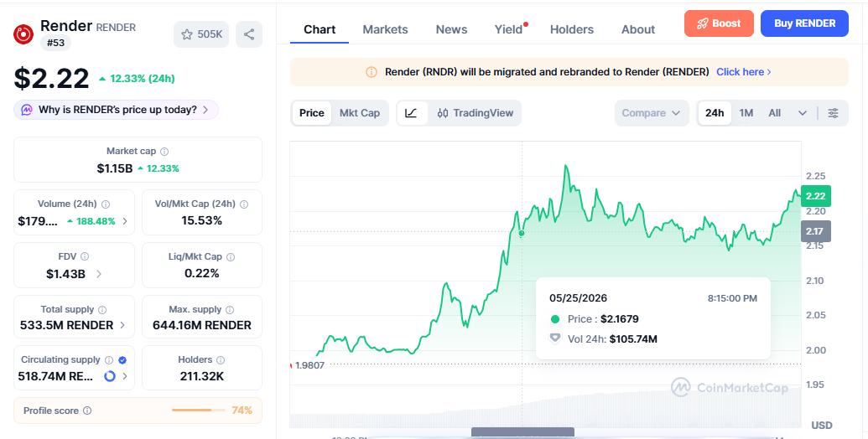Viewport: 868px width, 439px height.
Task: Open the Compare dropdown
Action: pyautogui.click(x=652, y=113)
